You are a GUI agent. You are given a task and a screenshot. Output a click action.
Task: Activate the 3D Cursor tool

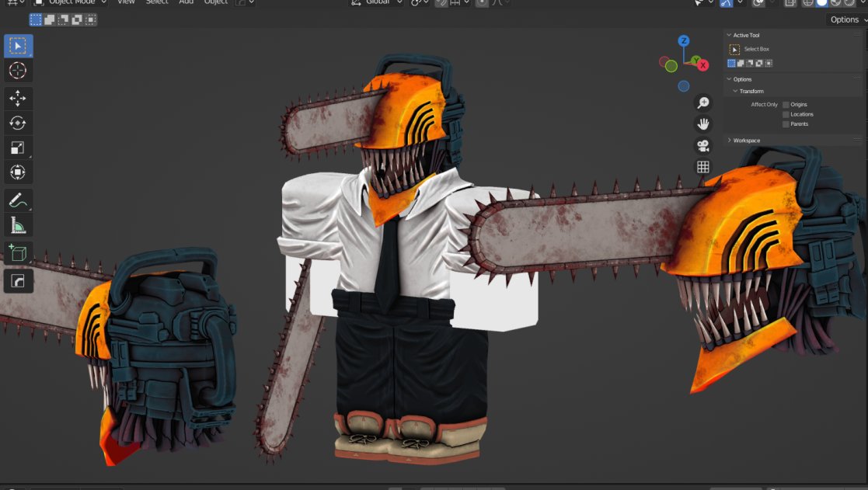click(18, 71)
